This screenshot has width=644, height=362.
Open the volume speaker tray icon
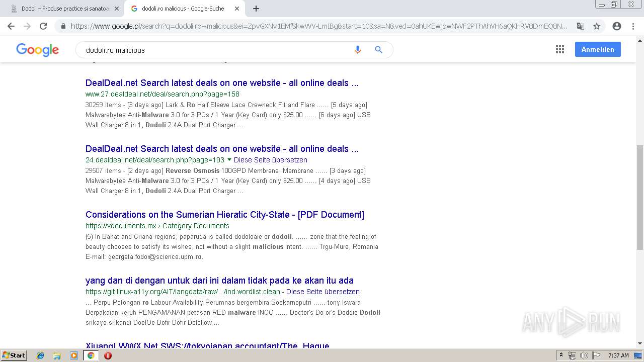pos(584,355)
